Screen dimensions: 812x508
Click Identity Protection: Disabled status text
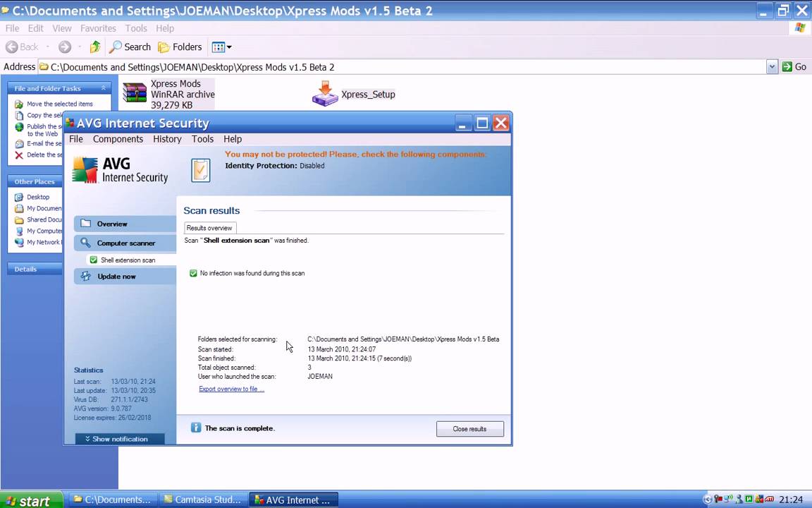[x=274, y=166]
